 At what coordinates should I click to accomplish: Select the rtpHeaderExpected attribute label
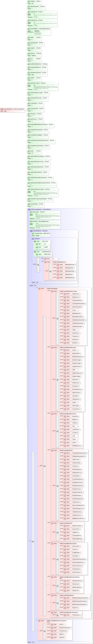click(x=38, y=72)
